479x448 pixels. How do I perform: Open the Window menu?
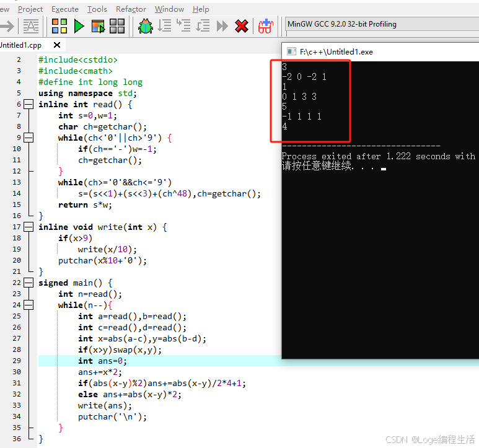[x=169, y=9]
